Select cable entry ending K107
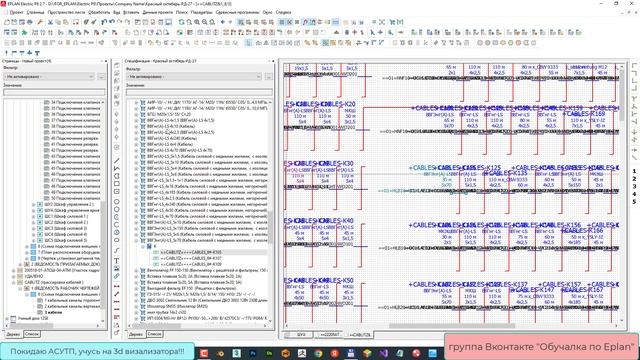Screen dimensions: 640x360 click(191, 258)
